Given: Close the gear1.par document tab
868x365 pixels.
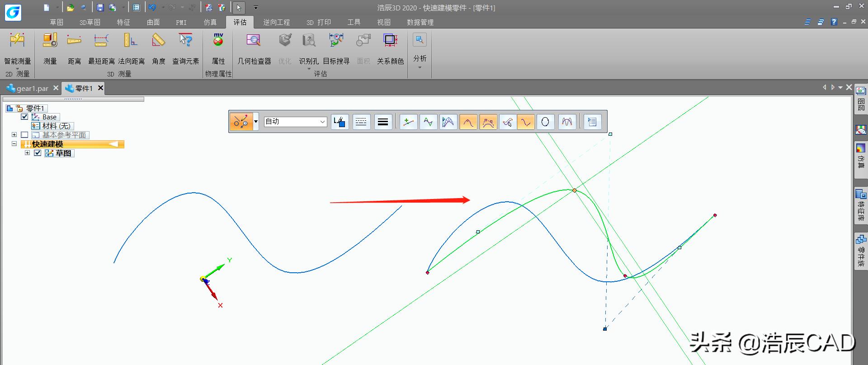Looking at the screenshot, I should (x=56, y=88).
